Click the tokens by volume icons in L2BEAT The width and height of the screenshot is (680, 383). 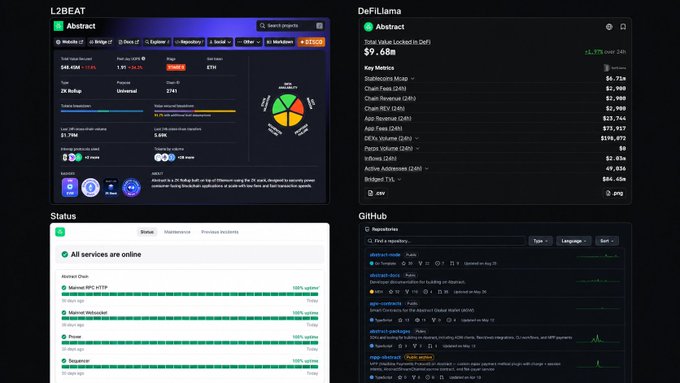point(165,157)
